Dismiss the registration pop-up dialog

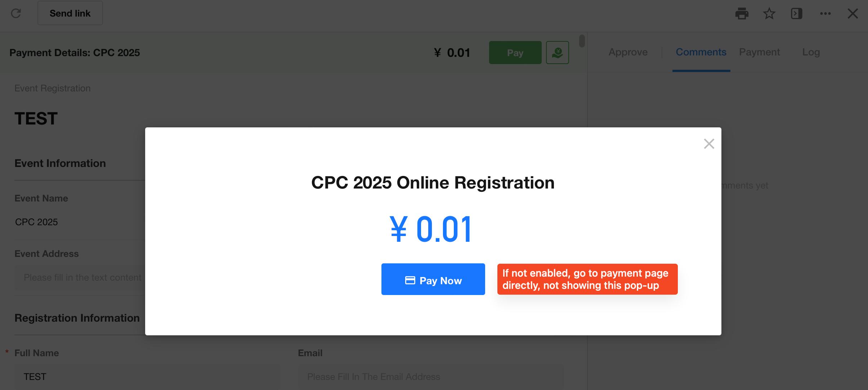coord(709,144)
